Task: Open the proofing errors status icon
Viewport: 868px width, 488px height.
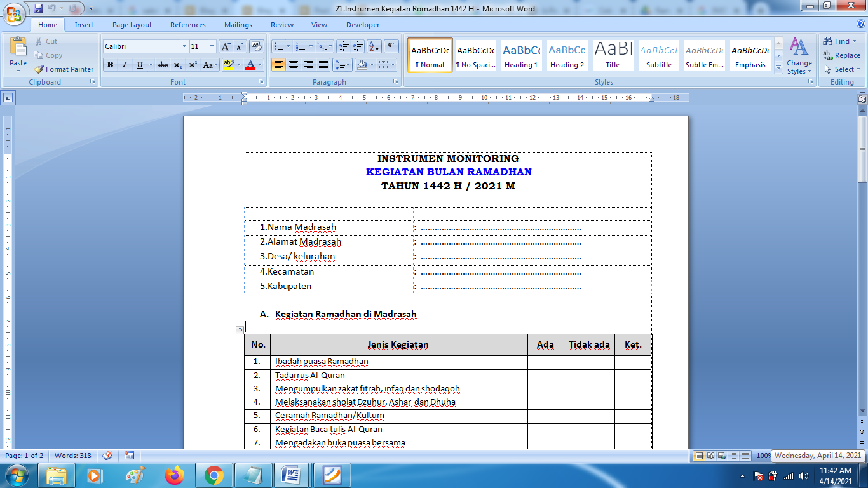Action: coord(107,456)
